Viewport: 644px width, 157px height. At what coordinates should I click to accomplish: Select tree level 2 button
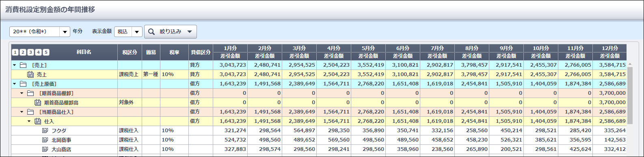pyautogui.click(x=23, y=52)
